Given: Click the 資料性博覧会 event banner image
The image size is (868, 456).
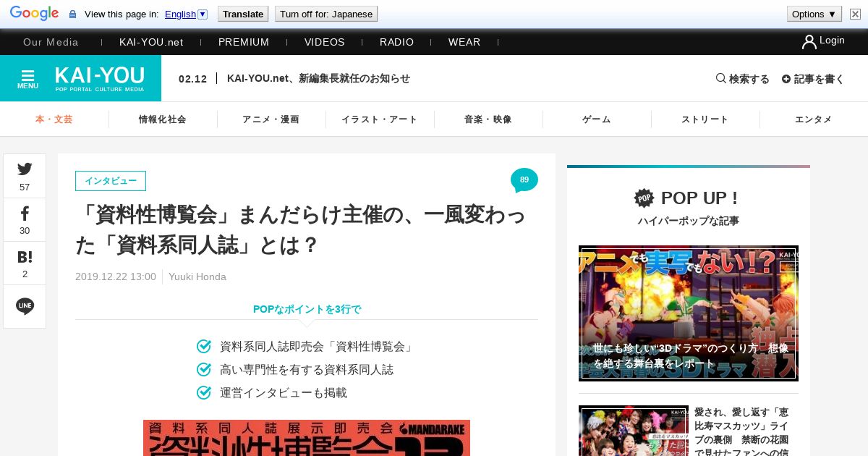Looking at the screenshot, I should [x=307, y=438].
